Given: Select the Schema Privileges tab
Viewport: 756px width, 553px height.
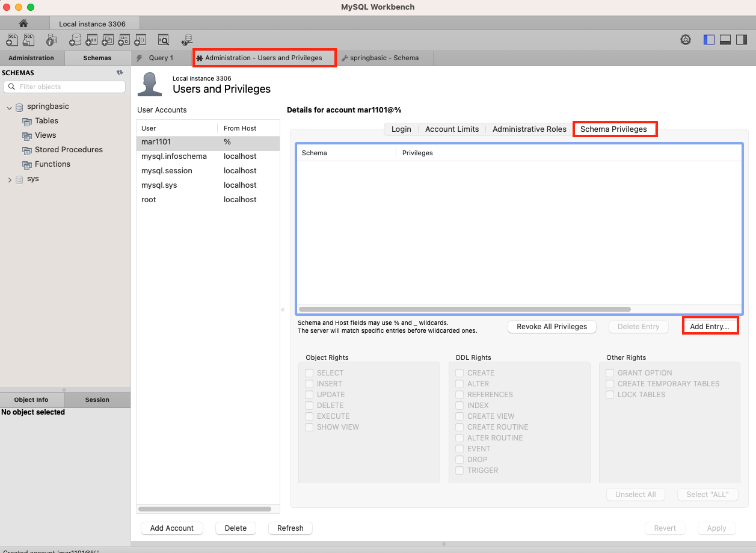Looking at the screenshot, I should point(613,129).
